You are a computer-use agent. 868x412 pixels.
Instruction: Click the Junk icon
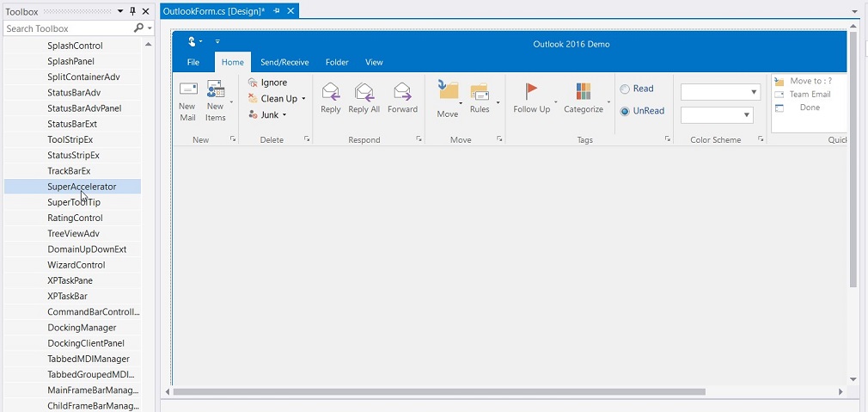(x=253, y=114)
